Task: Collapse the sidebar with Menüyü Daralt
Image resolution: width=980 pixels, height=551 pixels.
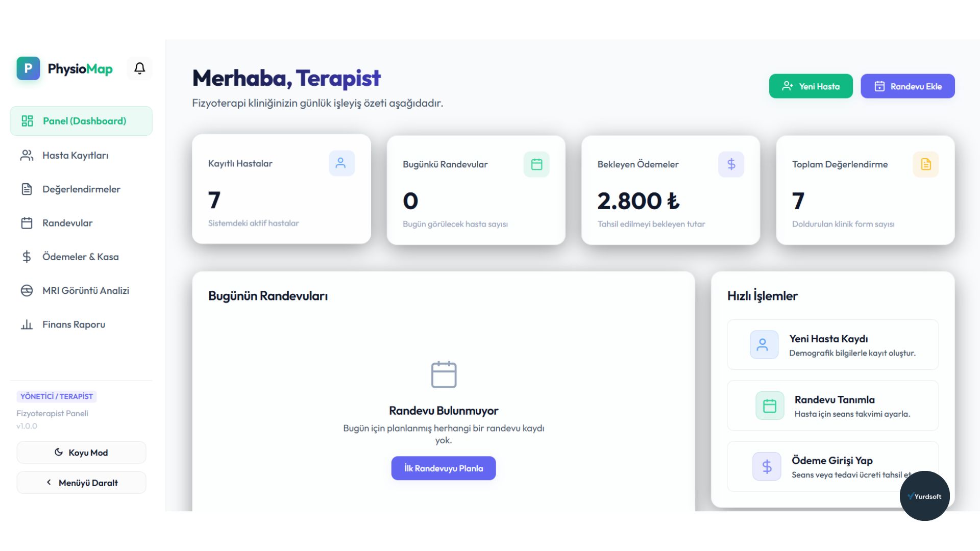Action: point(81,483)
